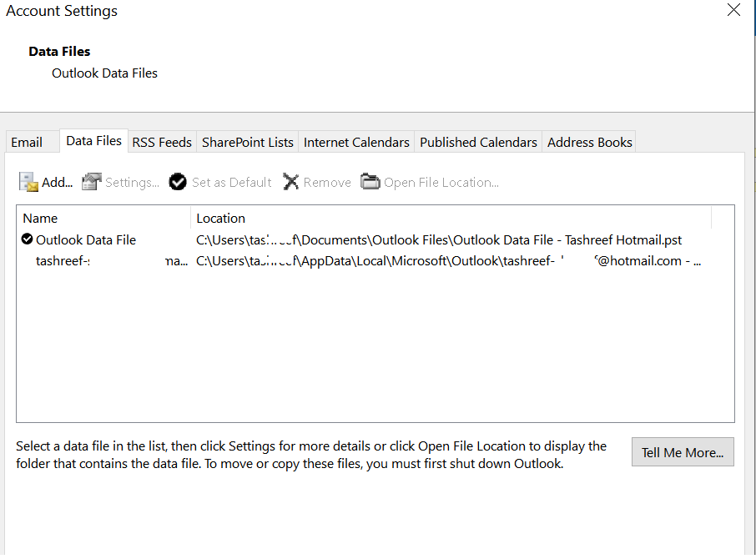Close the Account Settings dialog
This screenshot has height=559, width=756.
coord(733,10)
